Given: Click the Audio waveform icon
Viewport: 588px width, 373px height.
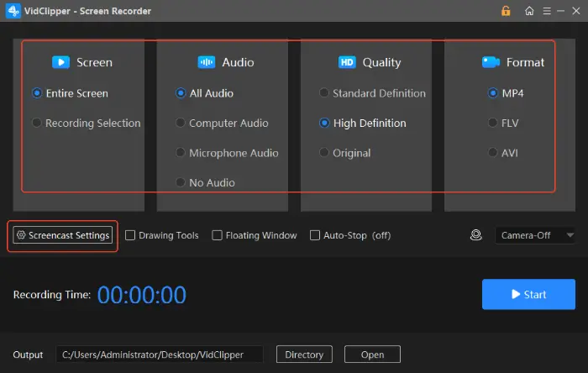Looking at the screenshot, I should [x=207, y=62].
